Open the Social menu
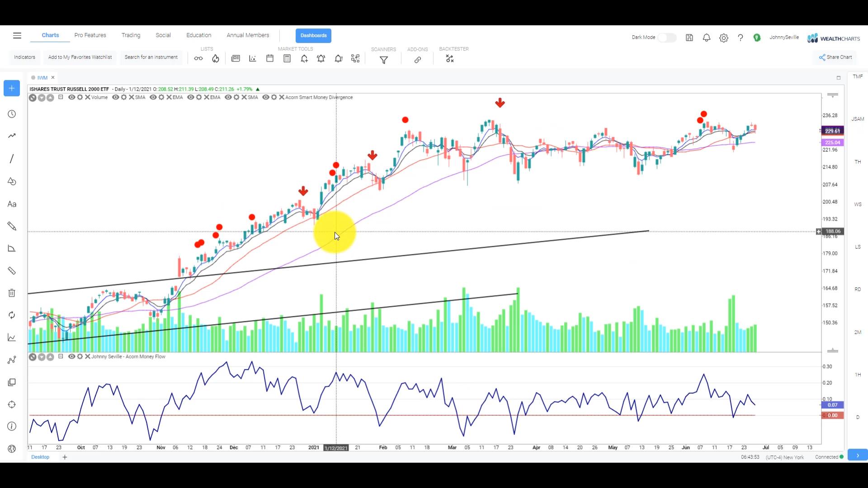Viewport: 868px width, 488px height. point(163,35)
